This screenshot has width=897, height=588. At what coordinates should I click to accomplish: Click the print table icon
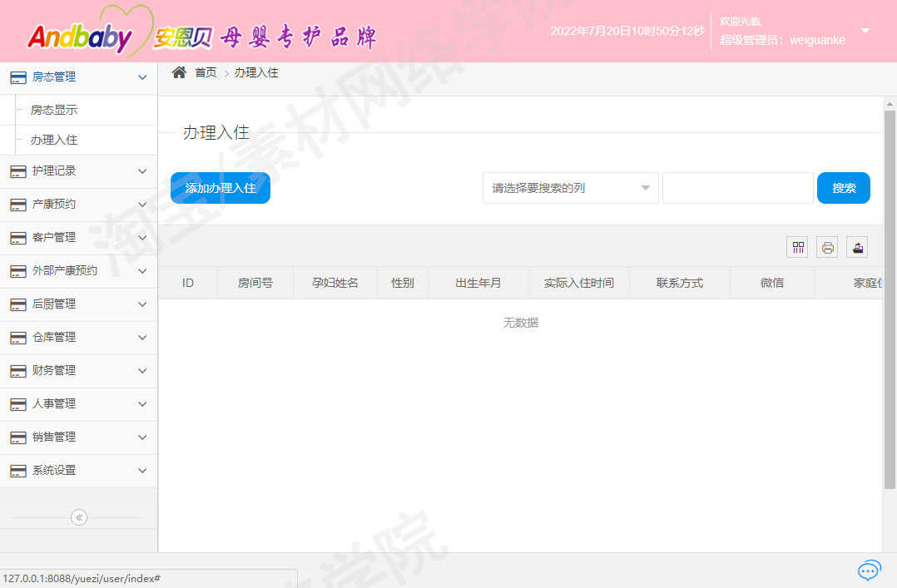coord(827,247)
